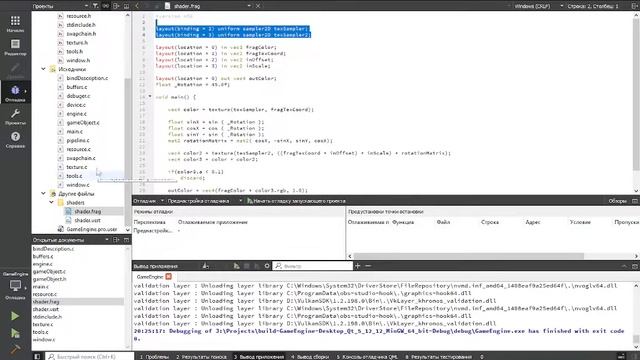Screen dimensions: 640x360
Task: Switch to the search results tab (2)
Action: click(201, 356)
